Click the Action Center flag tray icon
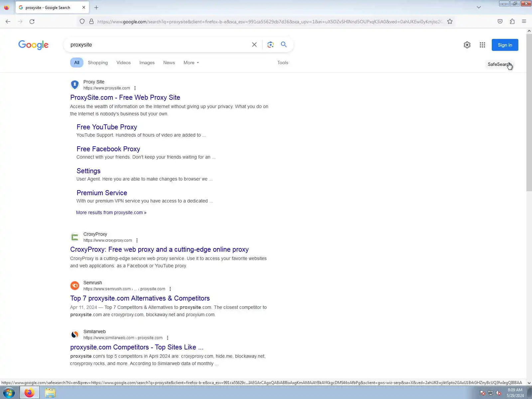532x399 pixels. [482, 393]
